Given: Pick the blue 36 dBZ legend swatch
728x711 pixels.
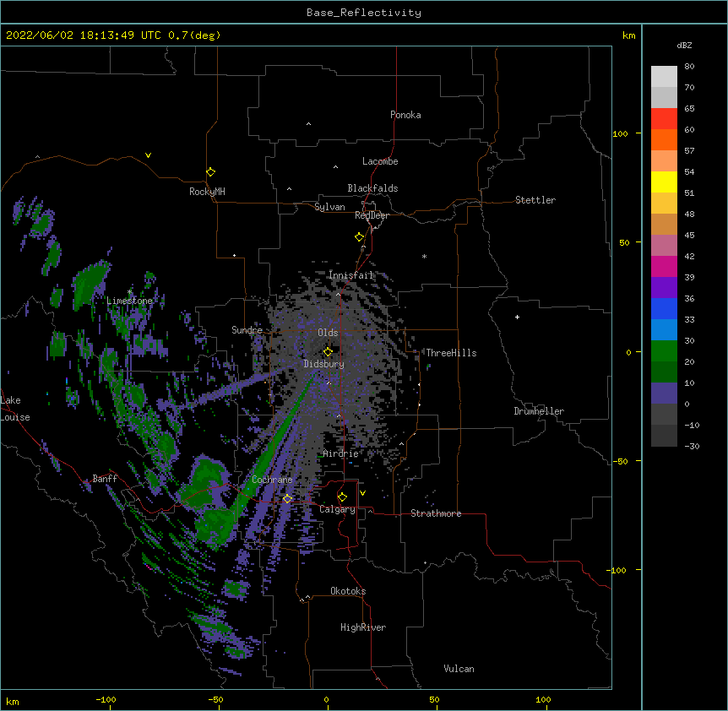Looking at the screenshot, I should pos(664,308).
